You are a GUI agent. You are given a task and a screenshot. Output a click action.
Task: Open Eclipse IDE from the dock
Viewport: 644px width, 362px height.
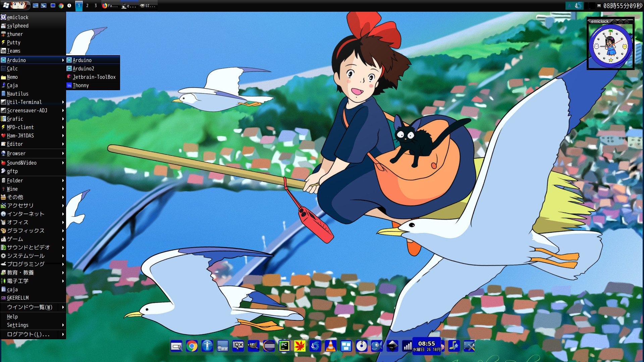click(x=269, y=346)
